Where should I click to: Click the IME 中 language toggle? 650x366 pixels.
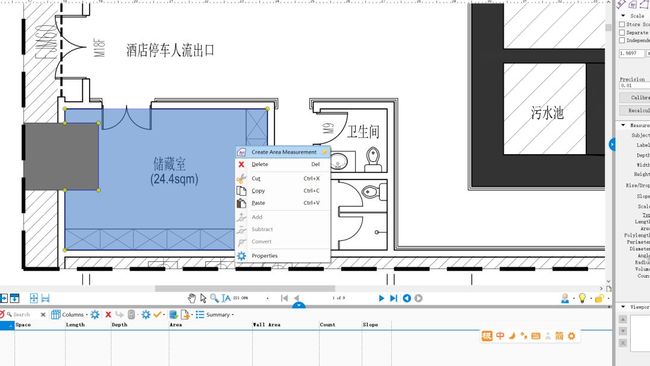click(500, 336)
